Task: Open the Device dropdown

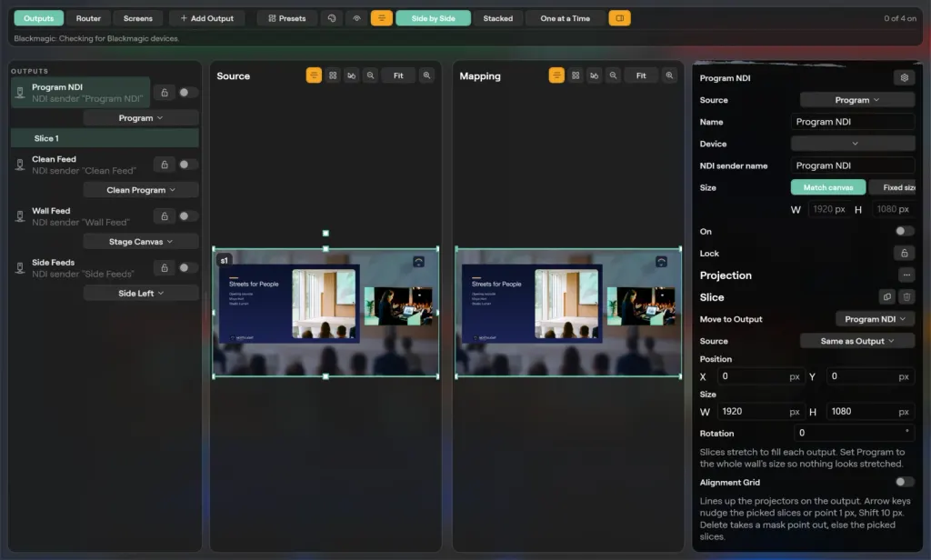Action: tap(853, 144)
